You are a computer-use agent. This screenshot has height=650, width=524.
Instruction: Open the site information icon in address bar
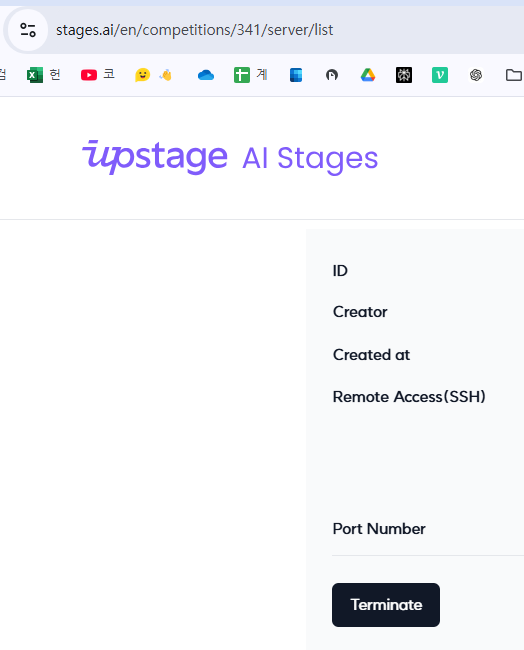tap(28, 30)
